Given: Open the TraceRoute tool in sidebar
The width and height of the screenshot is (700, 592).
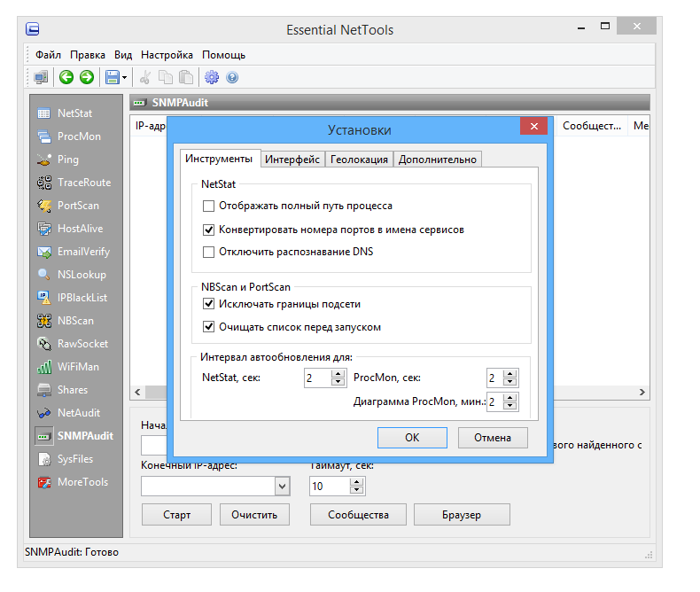Looking at the screenshot, I should click(74, 183).
